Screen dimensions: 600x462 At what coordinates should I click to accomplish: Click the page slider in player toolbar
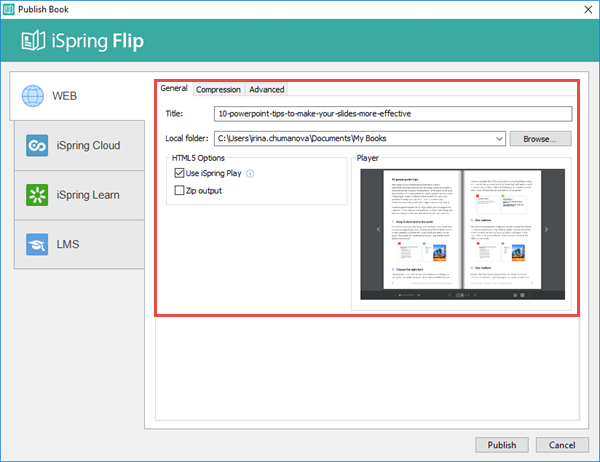click(406, 295)
